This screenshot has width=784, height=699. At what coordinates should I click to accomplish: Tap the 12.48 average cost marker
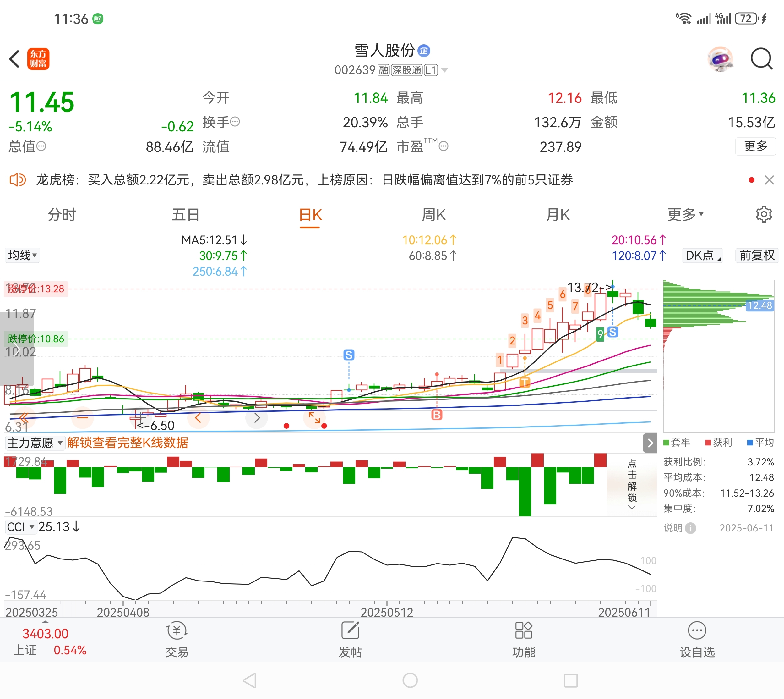tap(759, 305)
